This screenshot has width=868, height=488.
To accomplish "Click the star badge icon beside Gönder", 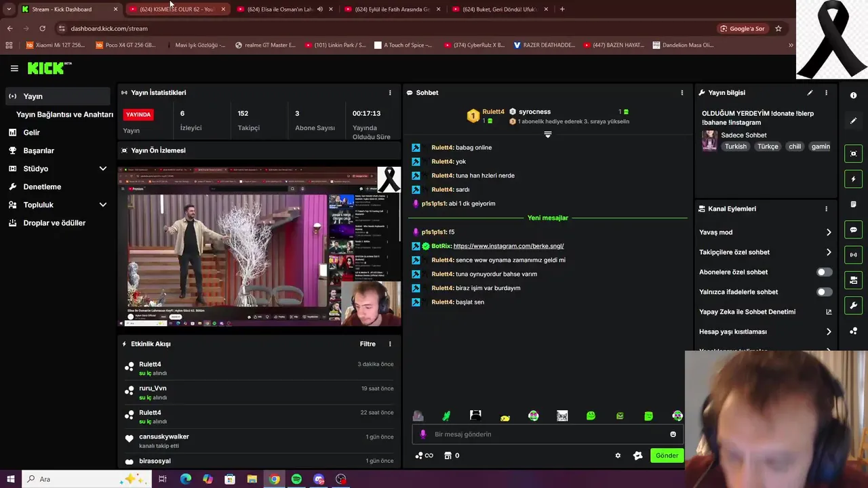I will 637,455.
